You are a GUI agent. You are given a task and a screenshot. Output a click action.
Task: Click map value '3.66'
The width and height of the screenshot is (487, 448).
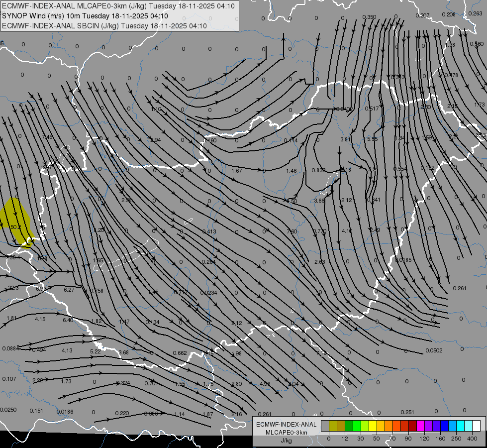tap(319, 201)
